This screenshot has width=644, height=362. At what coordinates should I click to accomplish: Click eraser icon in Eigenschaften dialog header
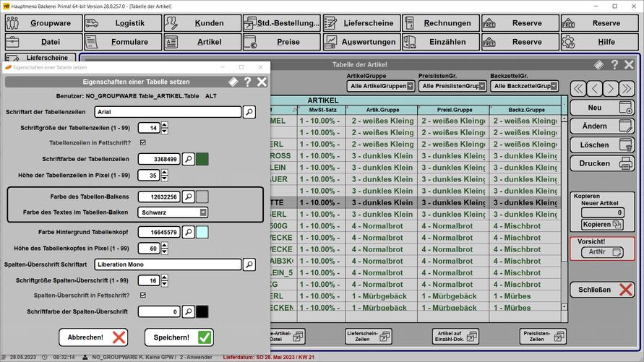pyautogui.click(x=233, y=82)
